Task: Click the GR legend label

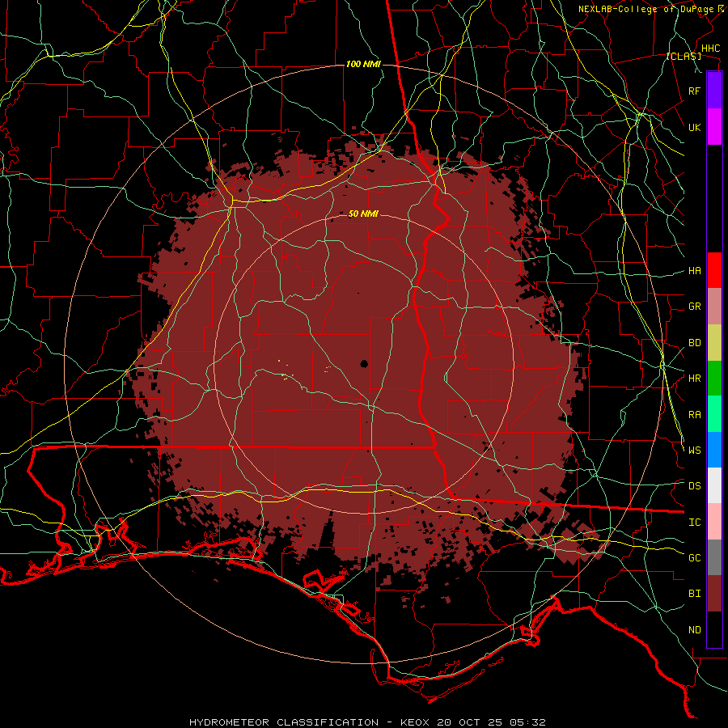Action: 694,307
